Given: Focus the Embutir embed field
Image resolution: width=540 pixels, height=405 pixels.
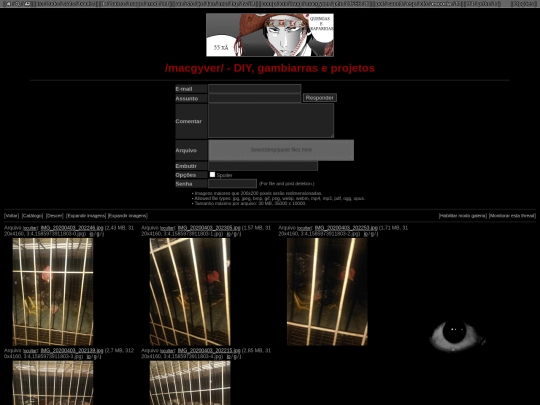Looking at the screenshot, I should [x=263, y=166].
